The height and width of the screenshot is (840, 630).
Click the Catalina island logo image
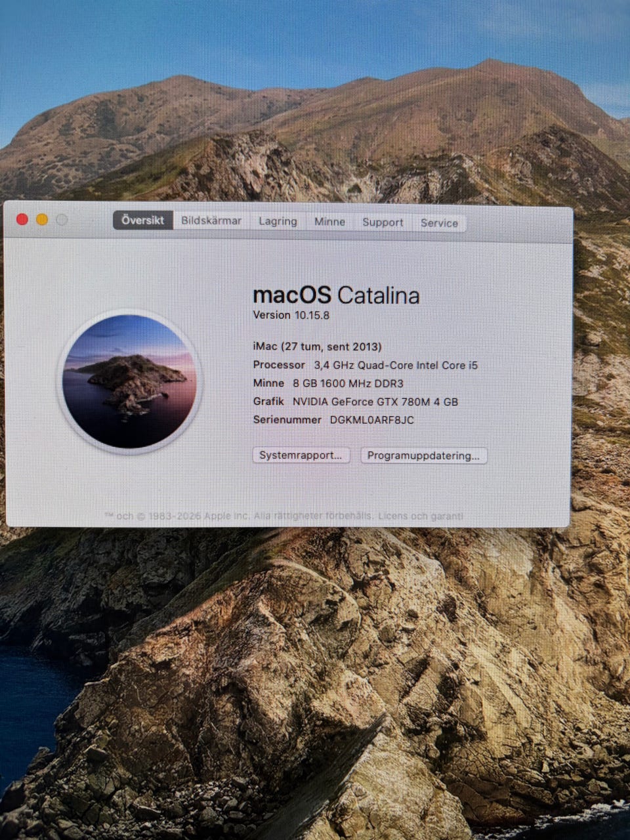pyautogui.click(x=129, y=381)
